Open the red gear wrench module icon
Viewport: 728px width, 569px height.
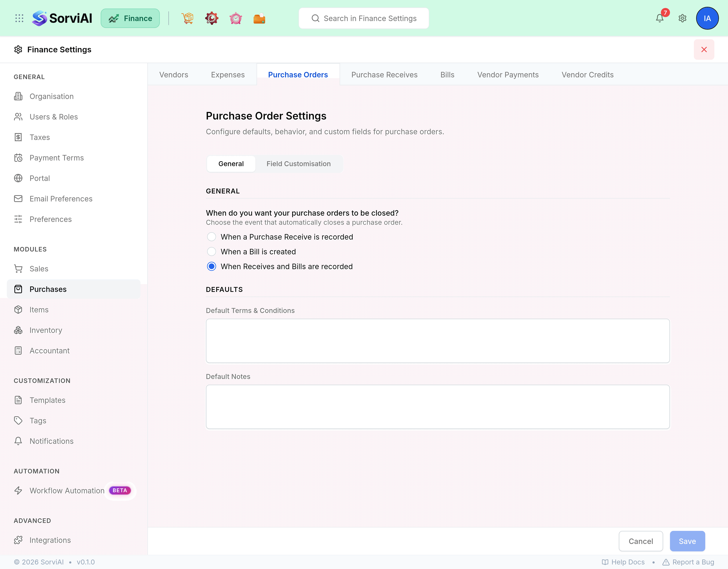212,18
